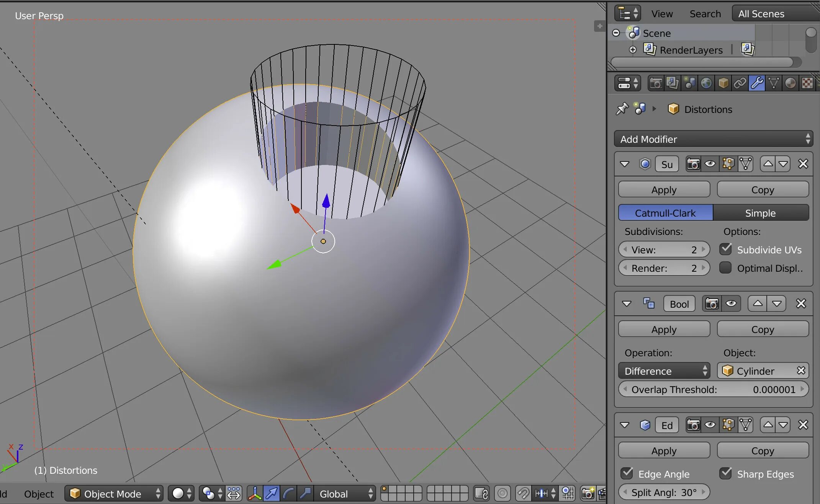Image resolution: width=820 pixels, height=504 pixels.
Task: Switch subdivision type to Simple
Action: click(760, 213)
